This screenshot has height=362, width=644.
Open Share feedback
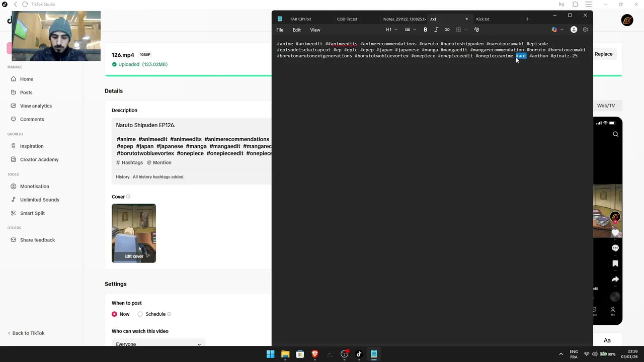click(37, 240)
